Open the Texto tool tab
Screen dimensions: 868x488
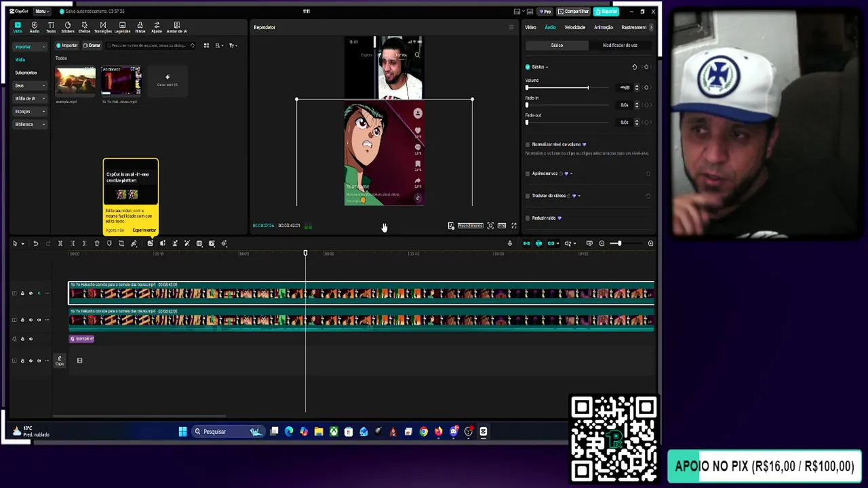coord(51,27)
